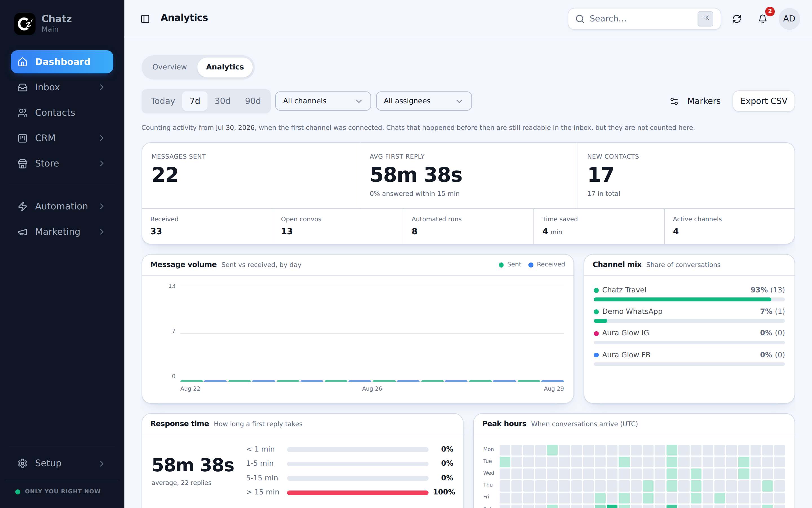Screen dimensions: 812x508
Task: Click the Inbox tray icon
Action: 23,87
